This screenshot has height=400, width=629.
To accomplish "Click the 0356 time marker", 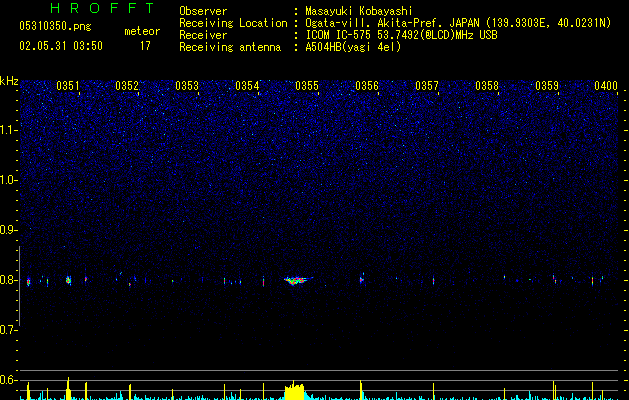I will tap(367, 86).
